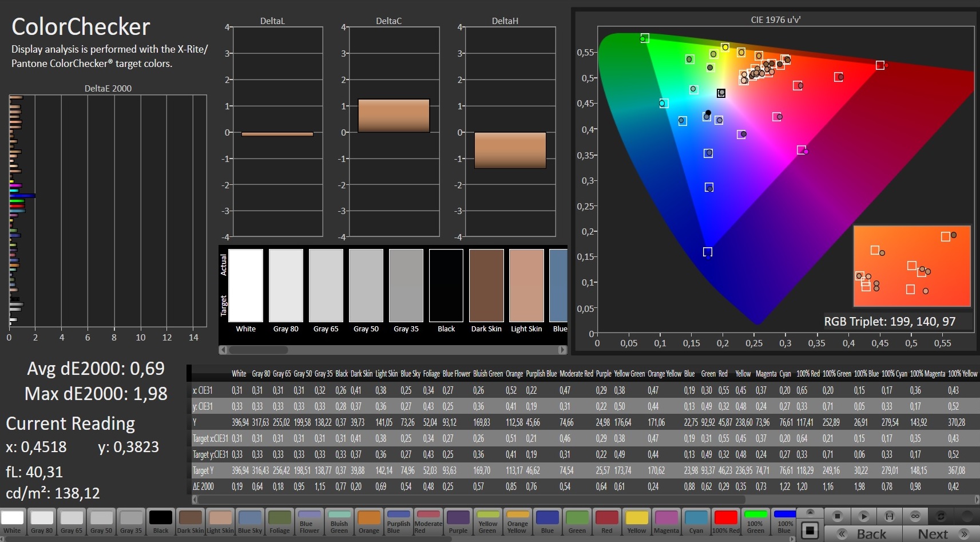Click the 'CIE 1976 u'v'' chart title
980x542 pixels.
[775, 19]
